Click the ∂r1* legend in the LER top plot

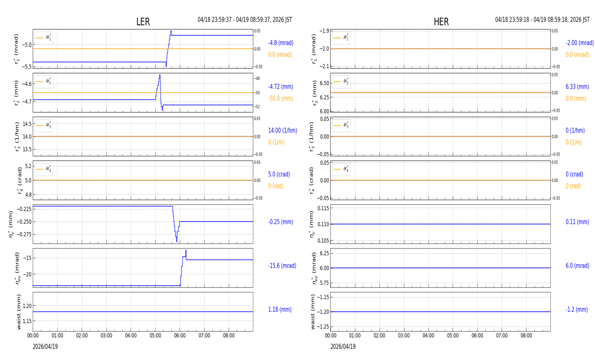pos(44,37)
